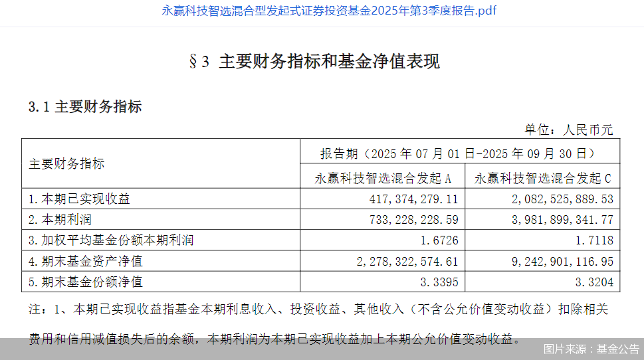
Task: Click the value 417,374,279.11
Action: [x=413, y=199]
